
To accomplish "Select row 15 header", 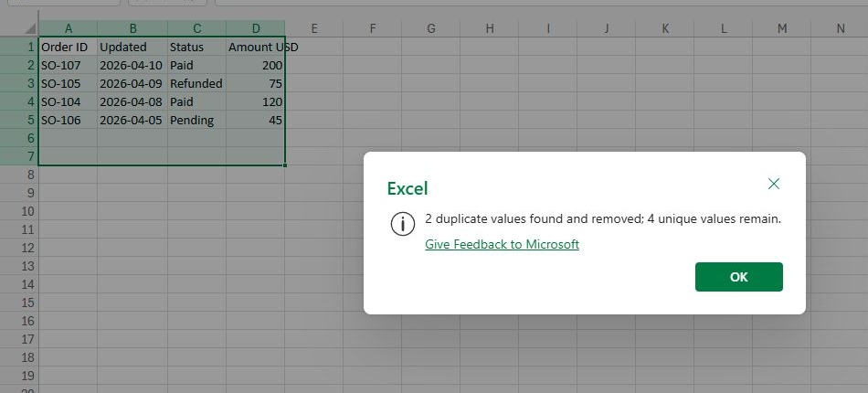I will 19,303.
